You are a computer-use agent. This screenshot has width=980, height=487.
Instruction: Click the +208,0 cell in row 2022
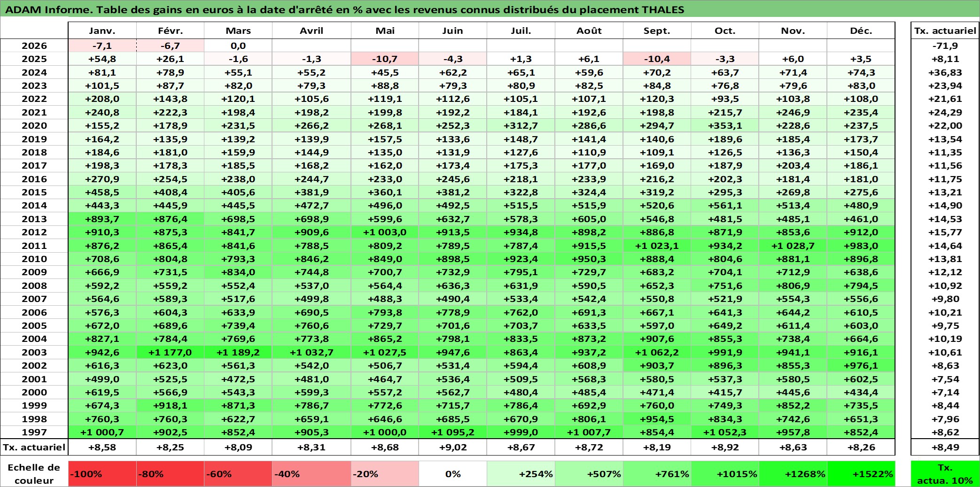click(x=102, y=99)
